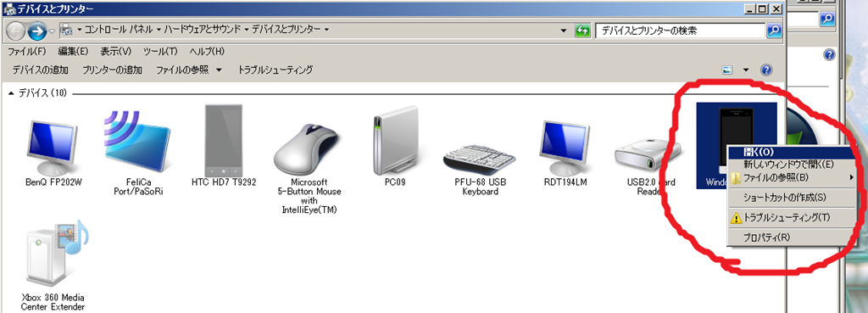Click トラブルシューティング toolbar button

tap(275, 70)
